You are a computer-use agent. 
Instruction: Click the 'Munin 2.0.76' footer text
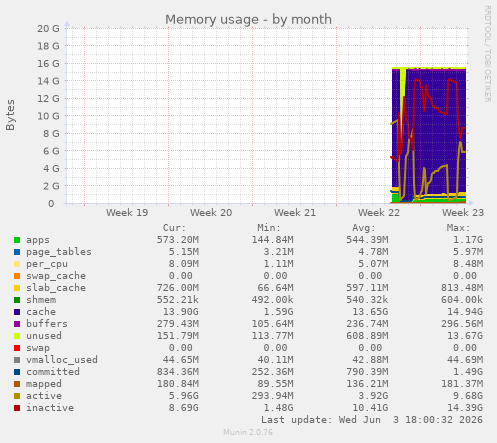[x=248, y=432]
